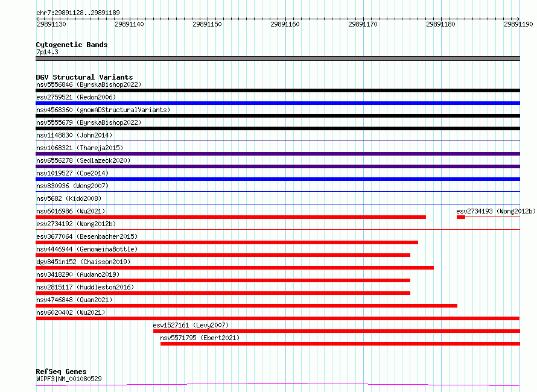Click ruler position 29891150
The width and height of the screenshot is (537, 392).
click(x=207, y=24)
